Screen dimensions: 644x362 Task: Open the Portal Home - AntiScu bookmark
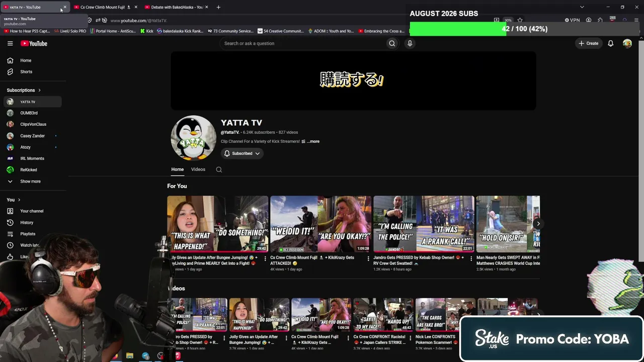pos(113,31)
